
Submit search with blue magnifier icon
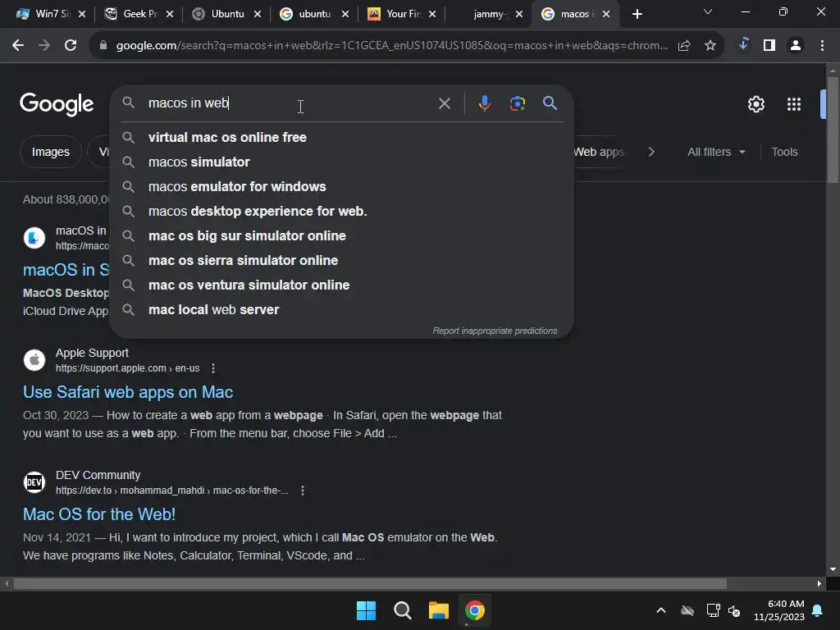coord(550,103)
